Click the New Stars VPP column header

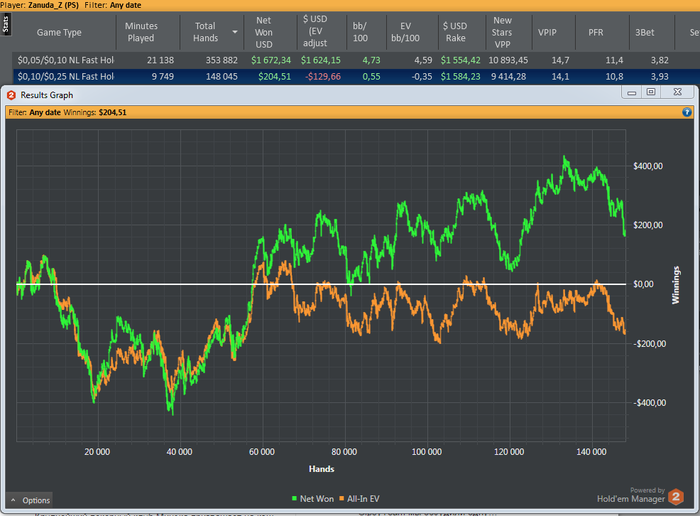point(502,33)
